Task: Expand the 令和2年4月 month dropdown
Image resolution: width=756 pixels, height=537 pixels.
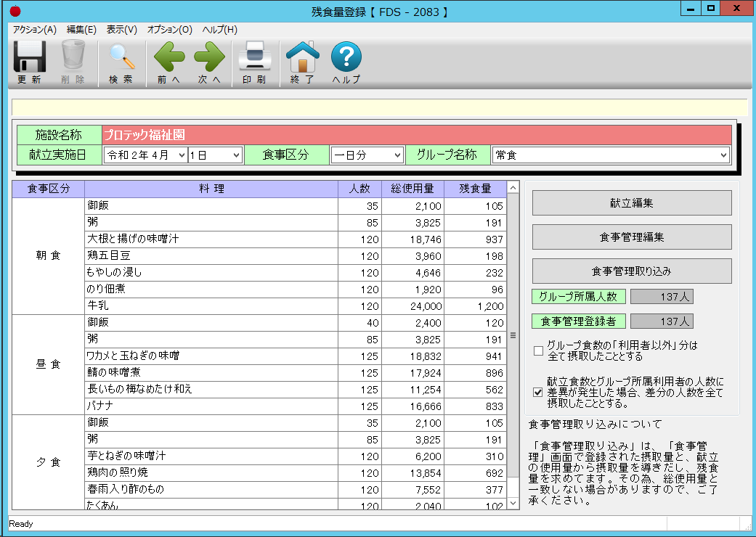Action: pyautogui.click(x=181, y=155)
